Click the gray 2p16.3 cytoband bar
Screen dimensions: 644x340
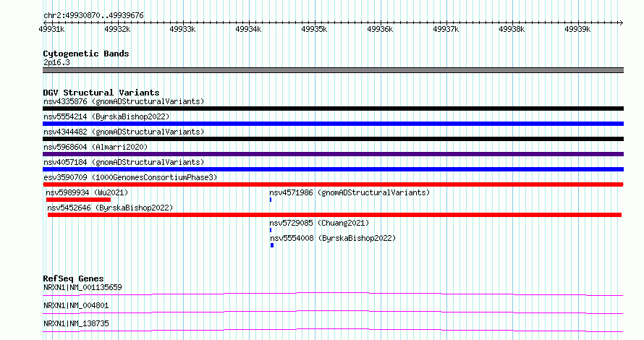click(333, 70)
